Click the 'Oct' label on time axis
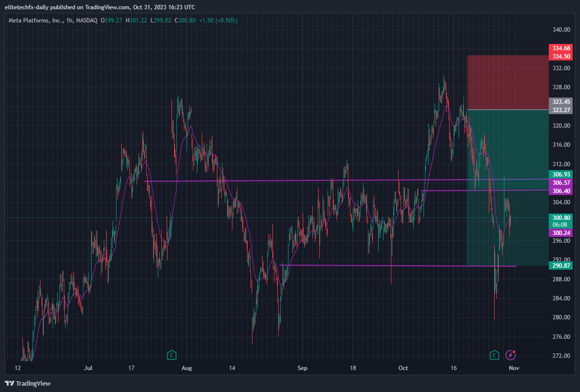This screenshot has height=392, width=580. [x=403, y=368]
